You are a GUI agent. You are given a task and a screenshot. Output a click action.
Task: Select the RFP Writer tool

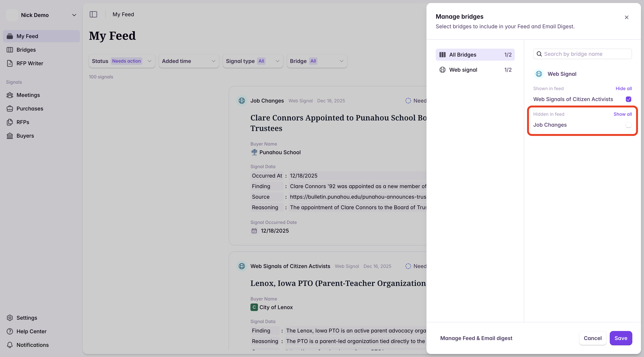(30, 63)
